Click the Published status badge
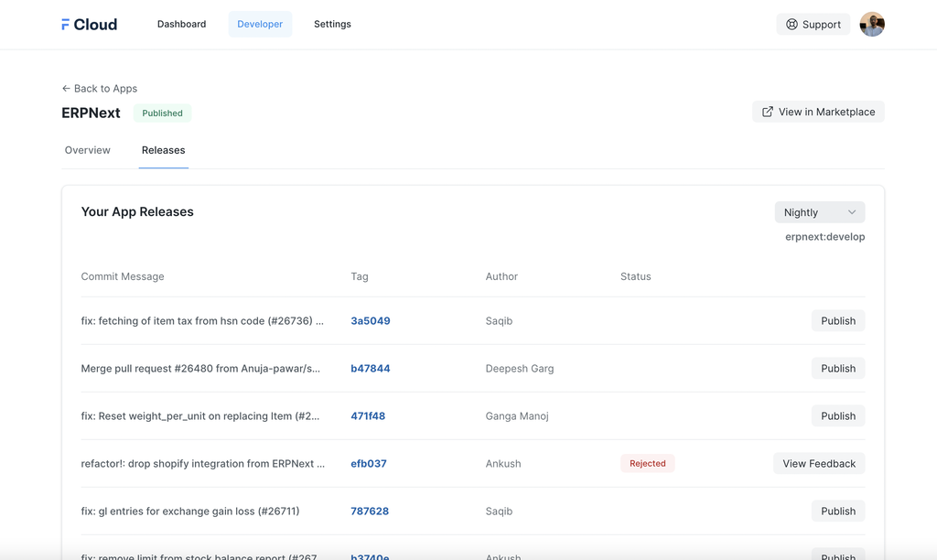Image resolution: width=937 pixels, height=560 pixels. pos(162,113)
